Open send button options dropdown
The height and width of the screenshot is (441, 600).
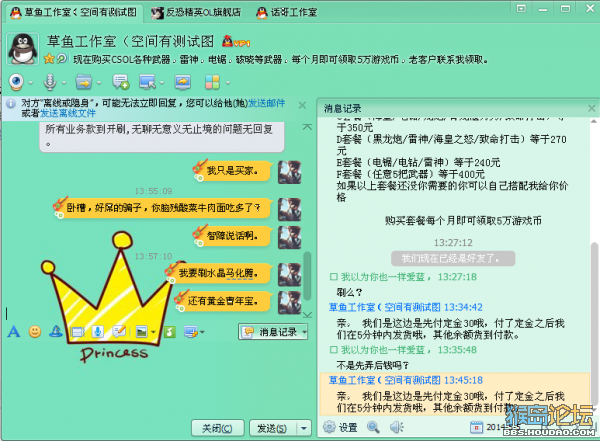(x=304, y=428)
